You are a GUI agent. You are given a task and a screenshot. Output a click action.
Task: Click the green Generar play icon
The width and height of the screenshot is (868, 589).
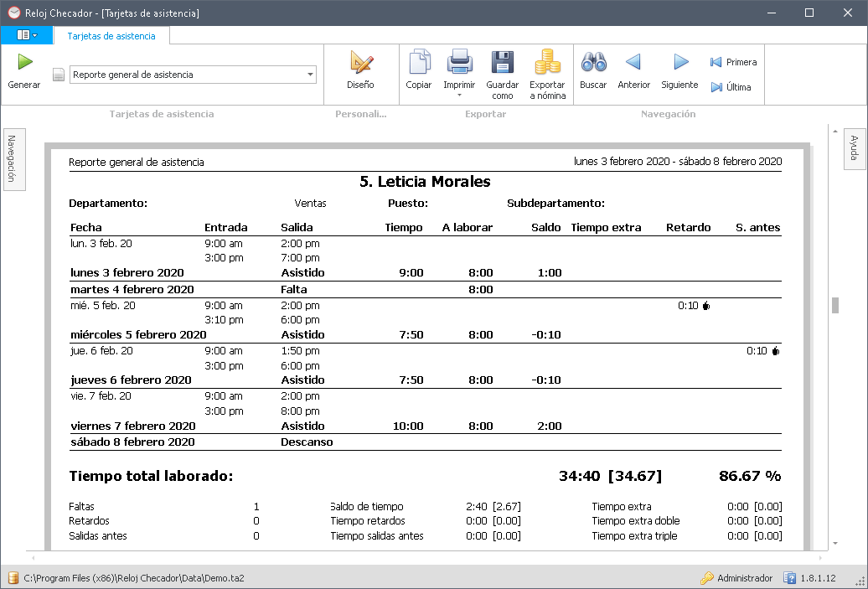point(24,63)
